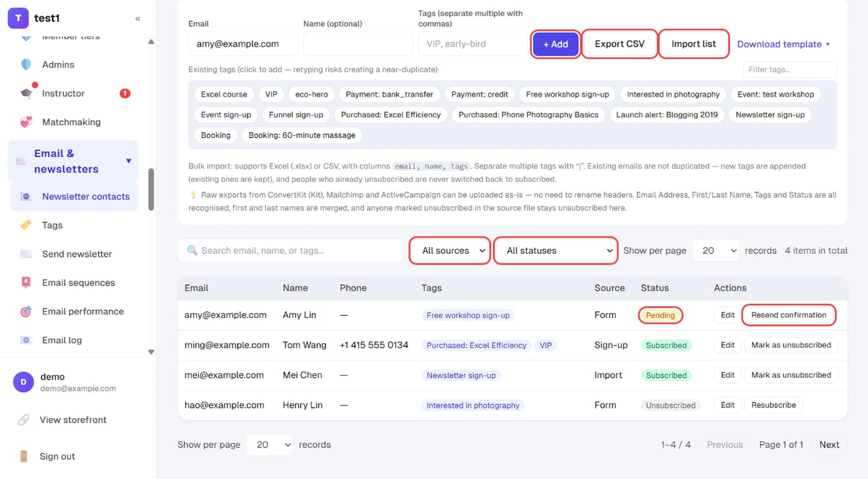
Task: Resubscribe hao@example.com
Action: 773,405
